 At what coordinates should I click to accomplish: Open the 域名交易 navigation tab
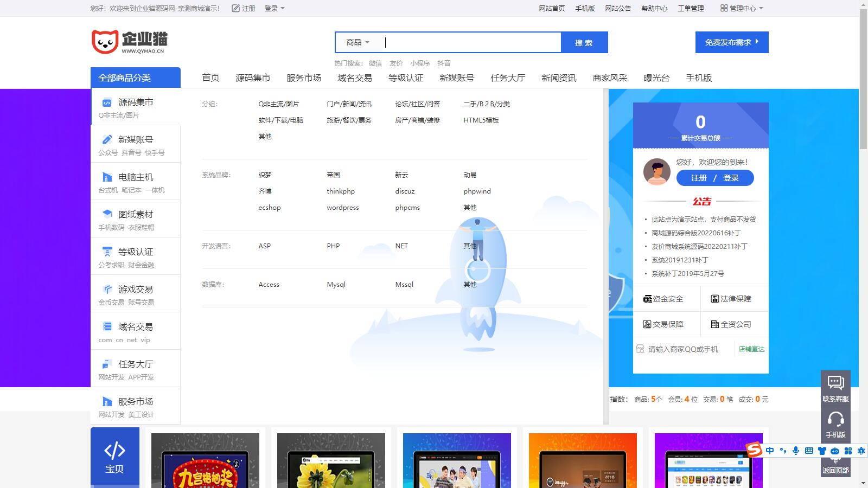354,78
